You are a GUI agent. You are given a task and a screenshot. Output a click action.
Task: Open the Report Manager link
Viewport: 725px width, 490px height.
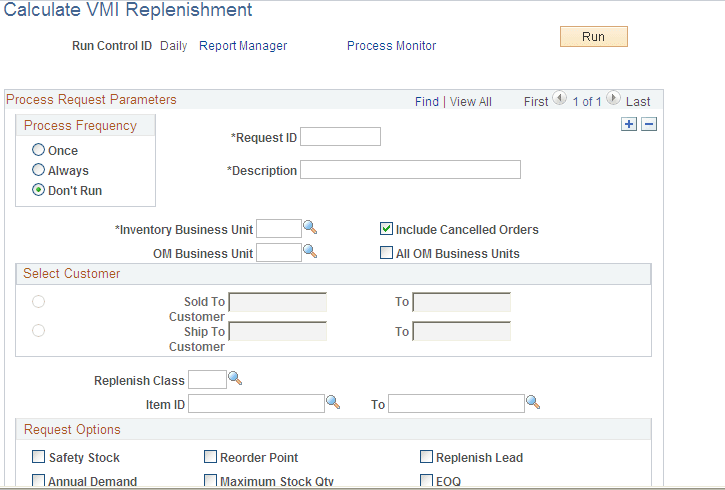click(x=243, y=46)
